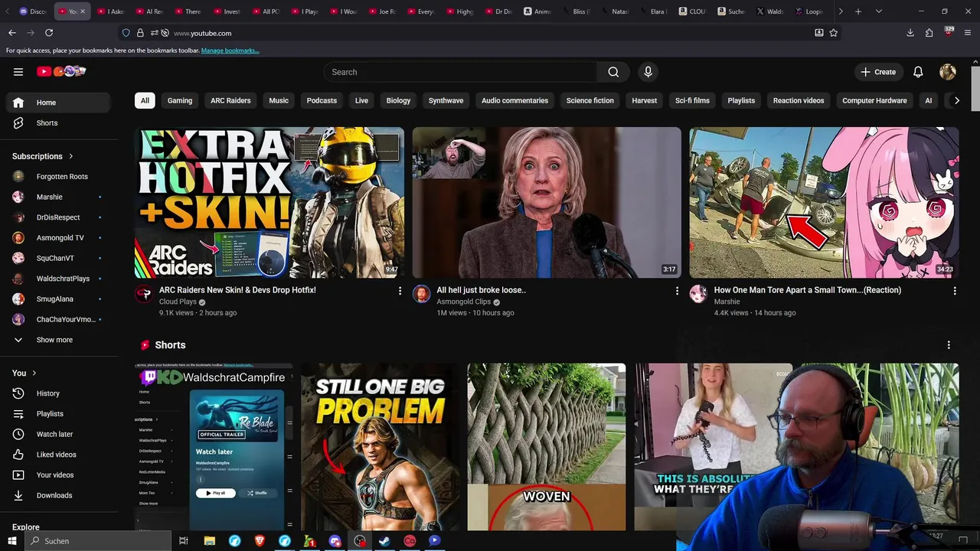The image size is (980, 551).
Task: Select the Music filter chip
Action: pos(279,100)
